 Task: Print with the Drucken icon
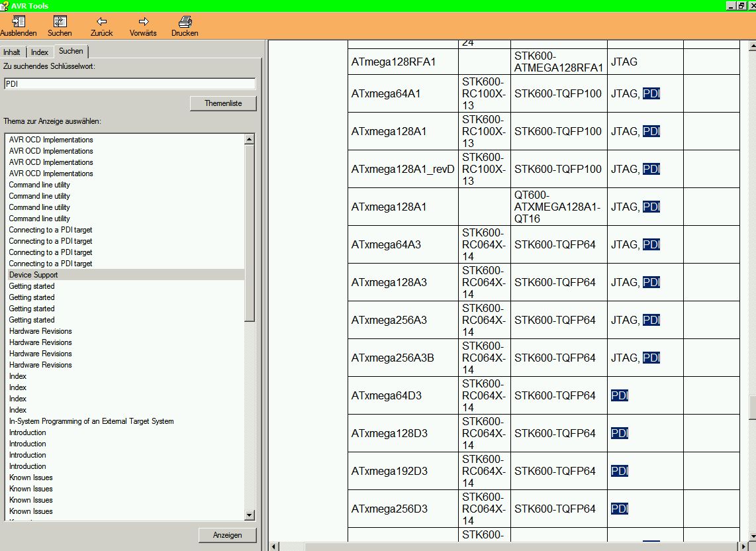(x=185, y=26)
